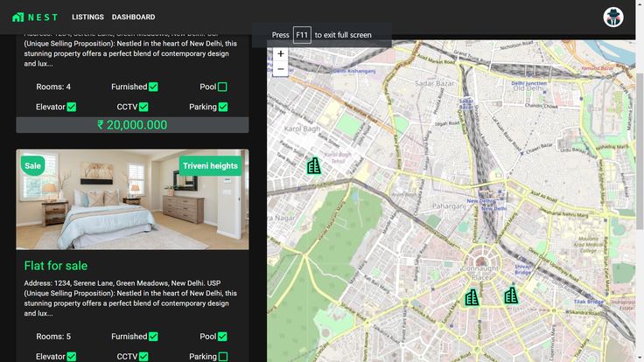644x362 pixels.
Task: Toggle Pool checkbox in the Rooms: 5 listing
Action: pyautogui.click(x=222, y=337)
